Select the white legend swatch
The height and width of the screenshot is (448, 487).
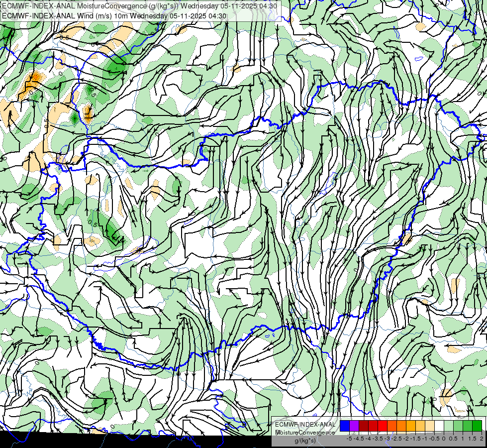pyautogui.click(x=439, y=426)
